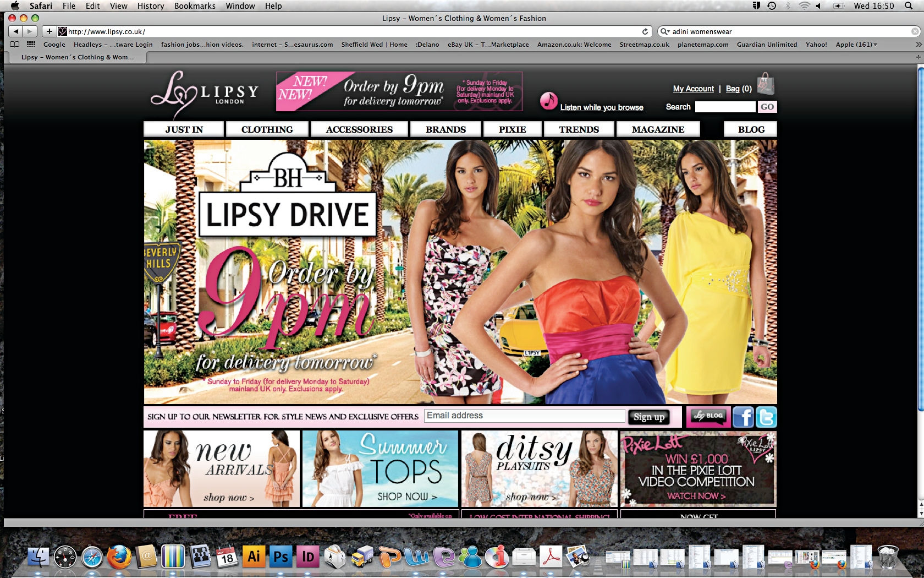
Task: Launch Adobe Illustrator from the Dock
Action: coord(254,557)
